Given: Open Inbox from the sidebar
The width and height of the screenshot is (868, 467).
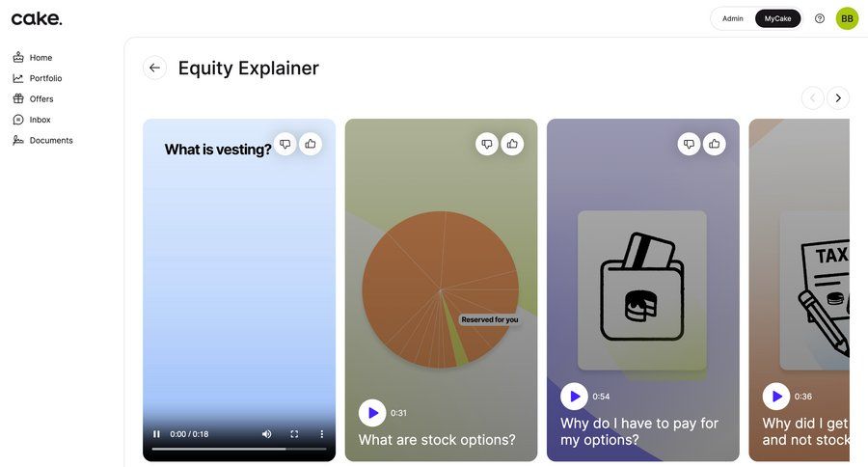Looking at the screenshot, I should pos(40,120).
